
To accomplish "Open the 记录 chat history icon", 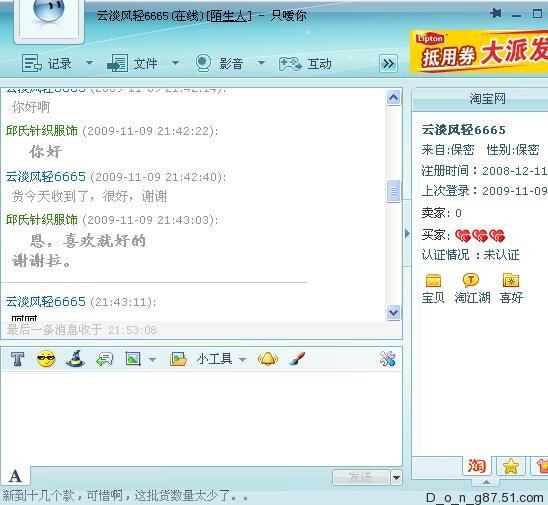I will [x=32, y=63].
